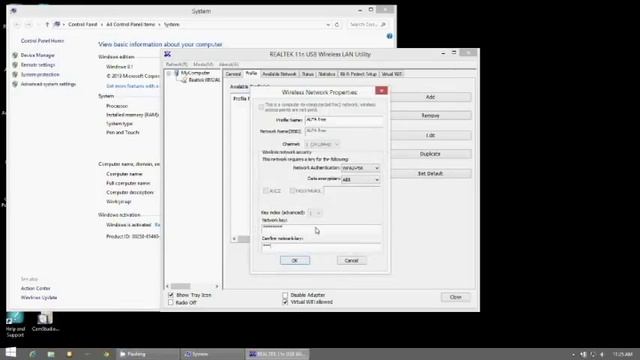Open the Key index (advanced) dropdown
The image size is (640, 360).
[x=315, y=213]
